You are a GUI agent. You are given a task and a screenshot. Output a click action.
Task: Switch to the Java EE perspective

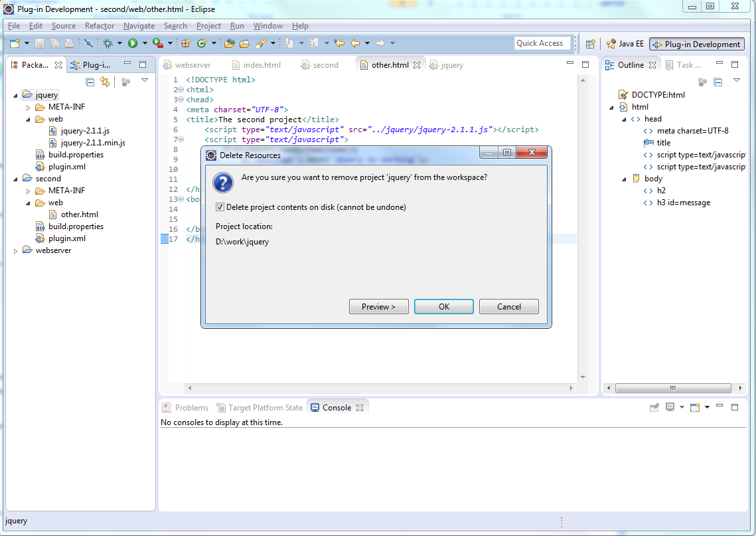click(x=625, y=44)
